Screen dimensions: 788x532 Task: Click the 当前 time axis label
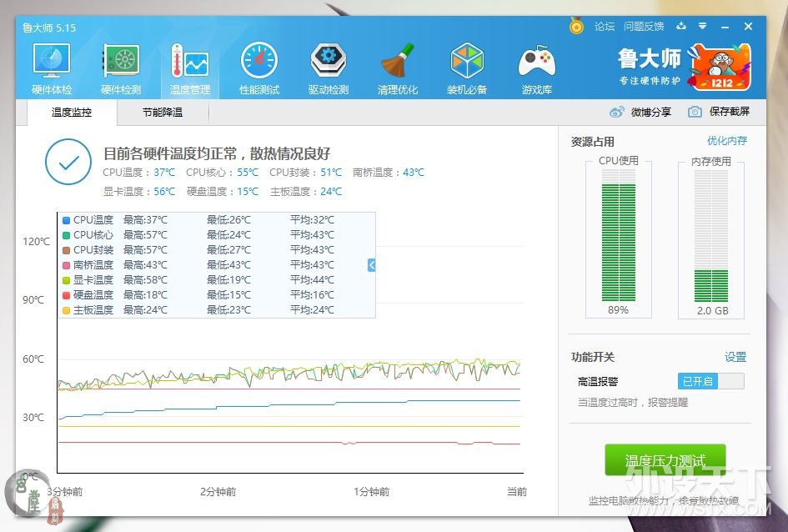click(x=517, y=492)
